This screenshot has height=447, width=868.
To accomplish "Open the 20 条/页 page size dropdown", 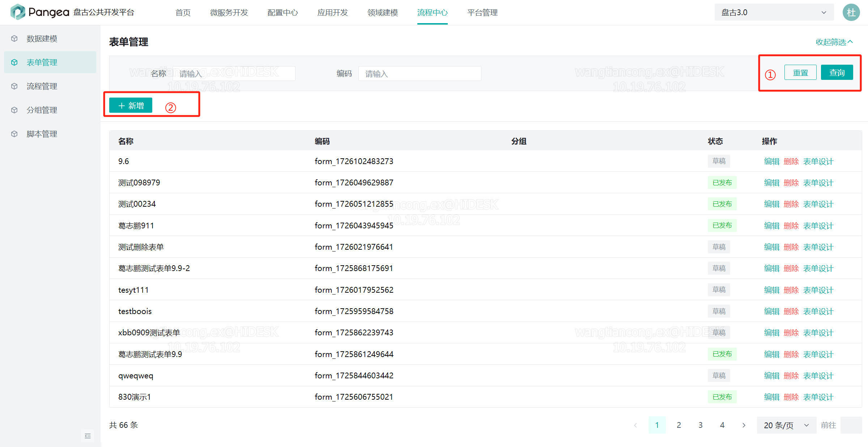I will click(786, 425).
